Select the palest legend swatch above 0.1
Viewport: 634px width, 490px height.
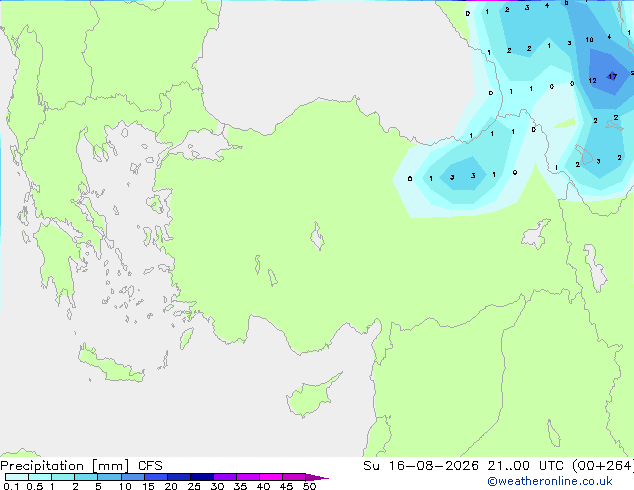pos(17,477)
